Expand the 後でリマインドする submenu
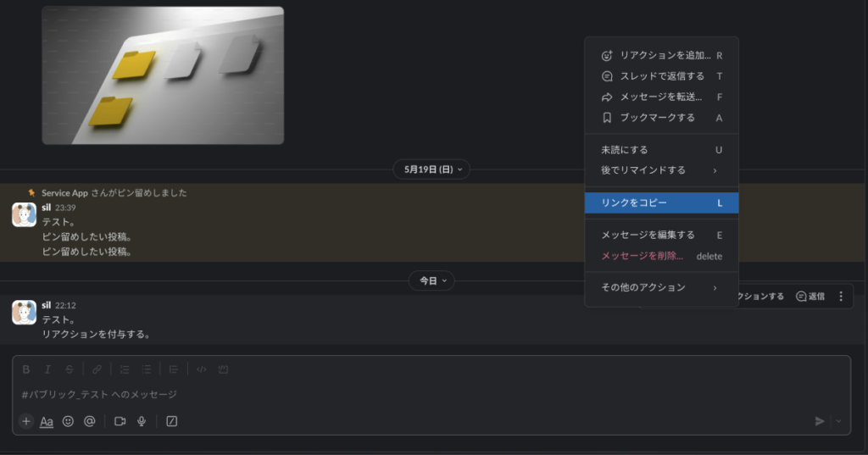 [x=660, y=170]
